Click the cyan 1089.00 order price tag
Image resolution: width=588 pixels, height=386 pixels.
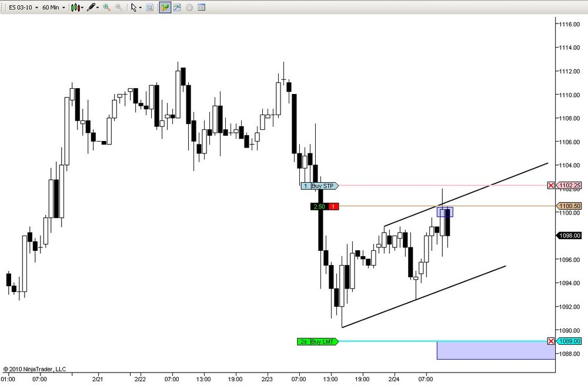569,341
